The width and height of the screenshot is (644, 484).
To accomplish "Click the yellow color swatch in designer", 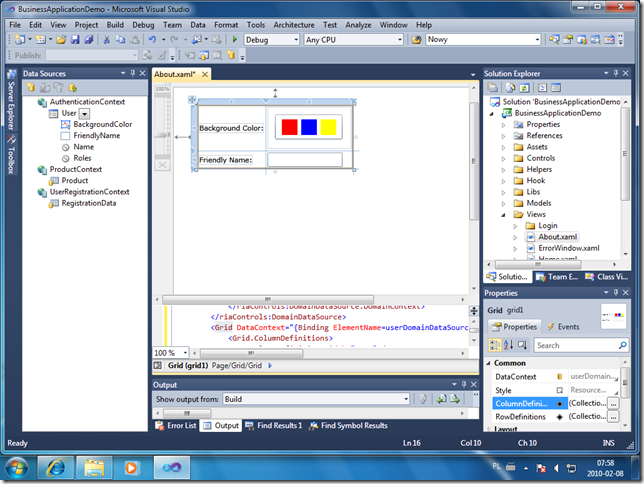I will pyautogui.click(x=328, y=127).
